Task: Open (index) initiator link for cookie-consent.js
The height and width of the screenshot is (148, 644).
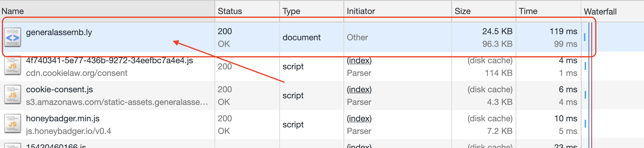Action: tap(359, 90)
